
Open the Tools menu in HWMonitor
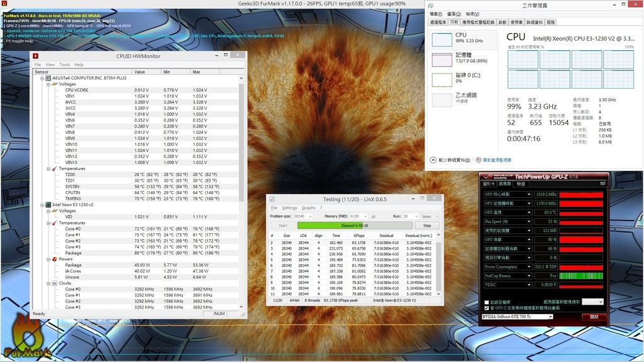click(65, 65)
